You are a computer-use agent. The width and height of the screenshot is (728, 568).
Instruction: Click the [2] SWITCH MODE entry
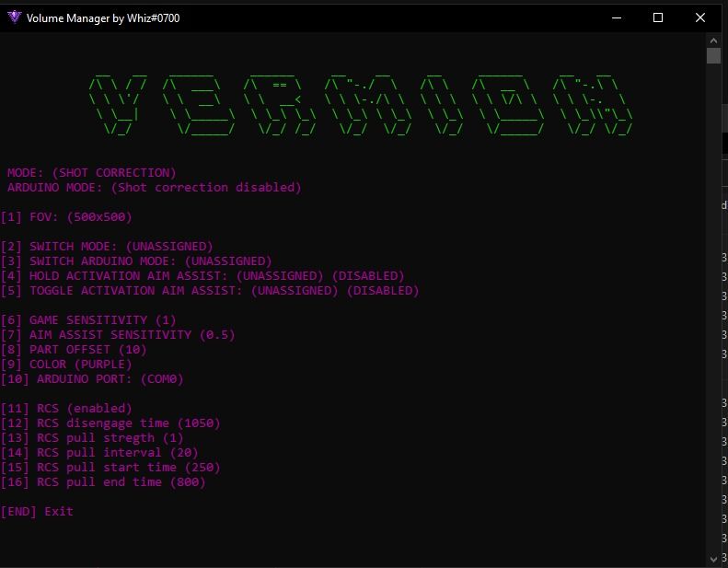(107, 247)
